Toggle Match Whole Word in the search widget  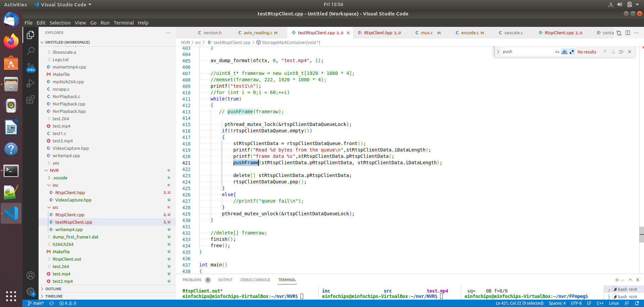pos(565,52)
